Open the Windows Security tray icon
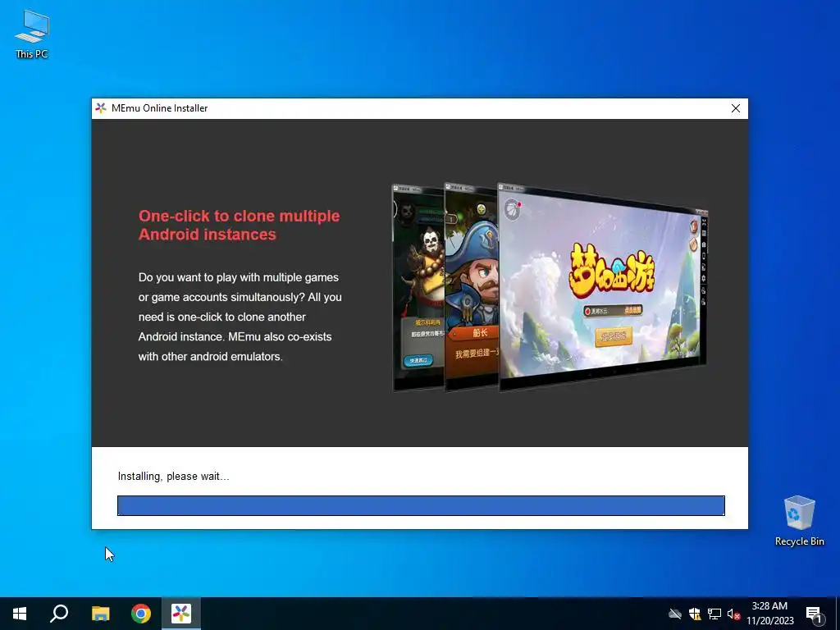 695,614
